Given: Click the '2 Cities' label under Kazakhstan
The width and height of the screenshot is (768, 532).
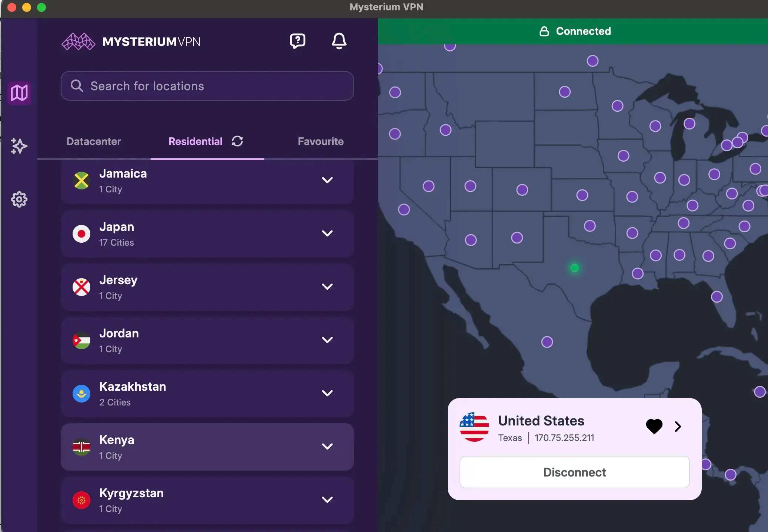Looking at the screenshot, I should [x=115, y=403].
